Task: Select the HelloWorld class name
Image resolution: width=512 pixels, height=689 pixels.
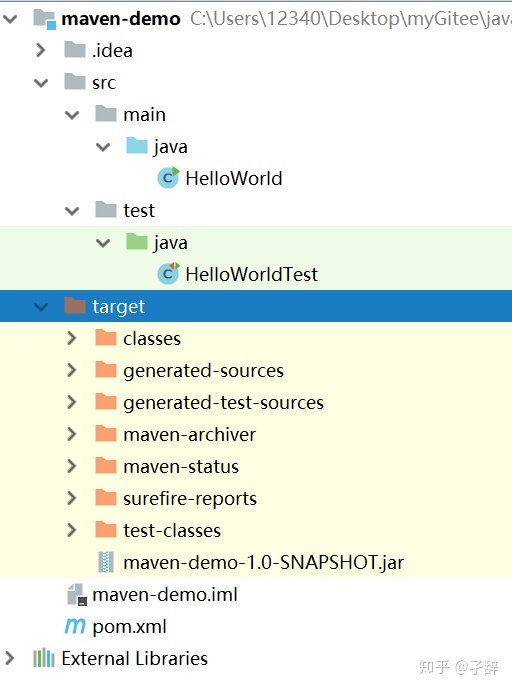Action: 234,178
